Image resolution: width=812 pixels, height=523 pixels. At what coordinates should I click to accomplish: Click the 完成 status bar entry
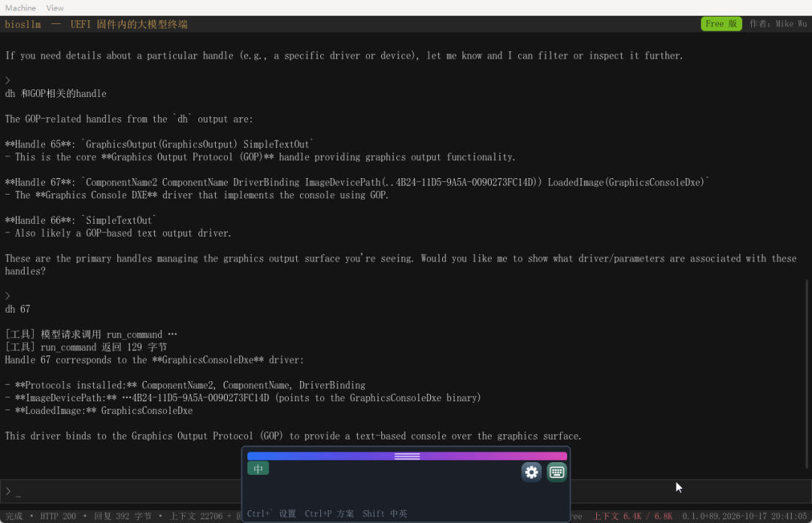[14, 516]
